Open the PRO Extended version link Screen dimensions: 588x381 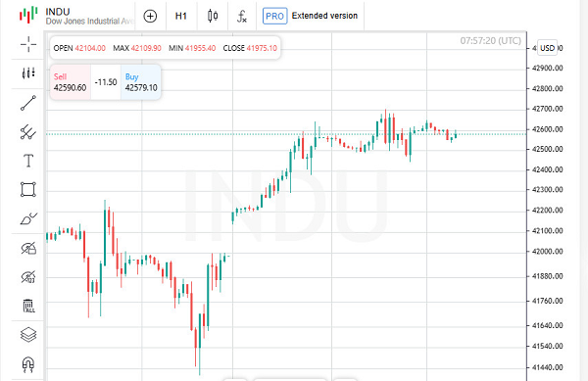311,16
